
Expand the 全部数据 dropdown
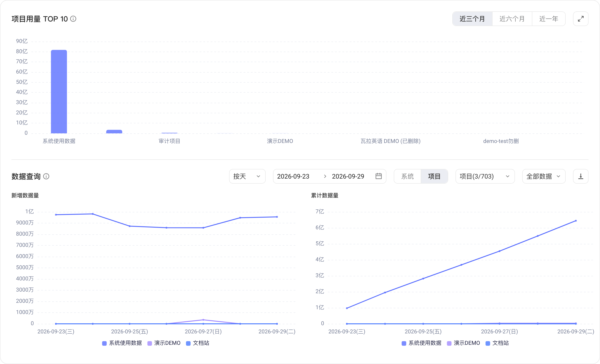coord(544,176)
